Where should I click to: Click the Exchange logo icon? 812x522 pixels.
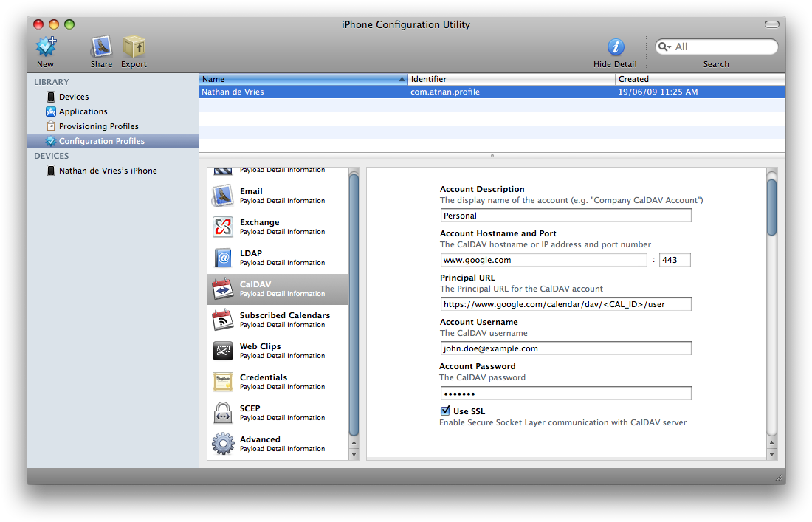click(x=223, y=227)
